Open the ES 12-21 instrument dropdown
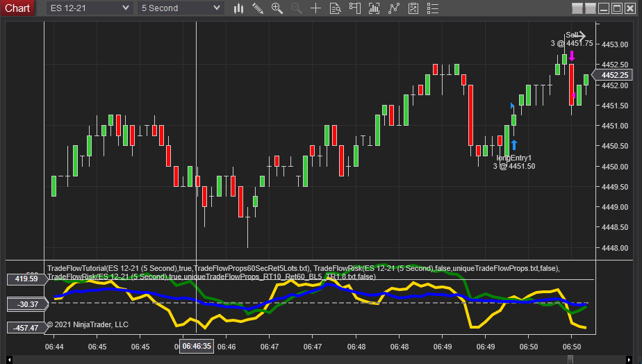642x364 pixels. (90, 8)
